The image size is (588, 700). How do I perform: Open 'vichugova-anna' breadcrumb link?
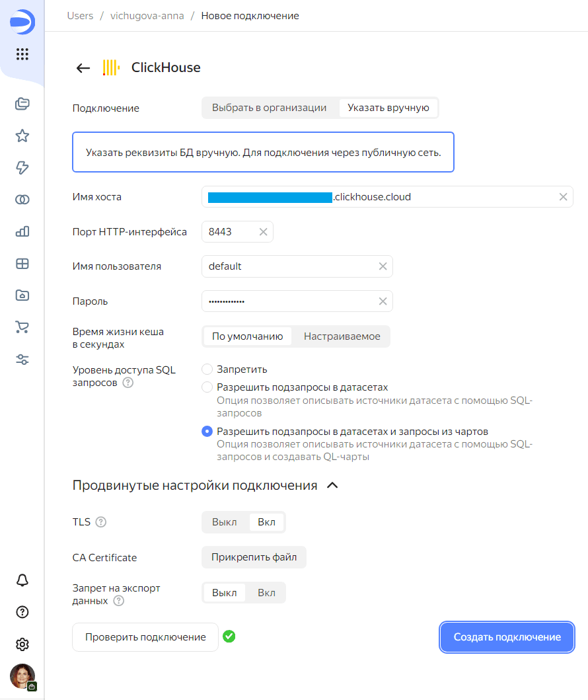click(x=147, y=16)
